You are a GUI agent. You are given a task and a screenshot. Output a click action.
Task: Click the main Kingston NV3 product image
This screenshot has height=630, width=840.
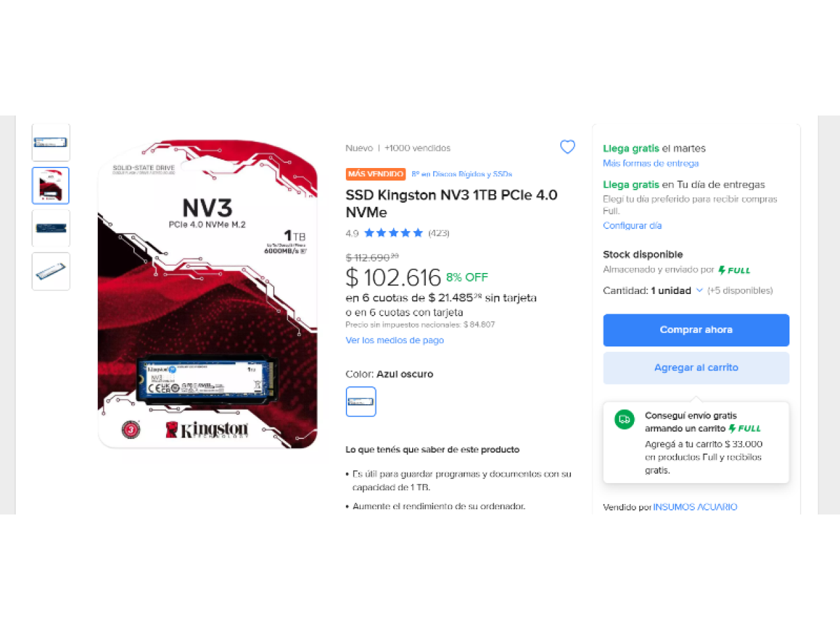click(x=207, y=294)
